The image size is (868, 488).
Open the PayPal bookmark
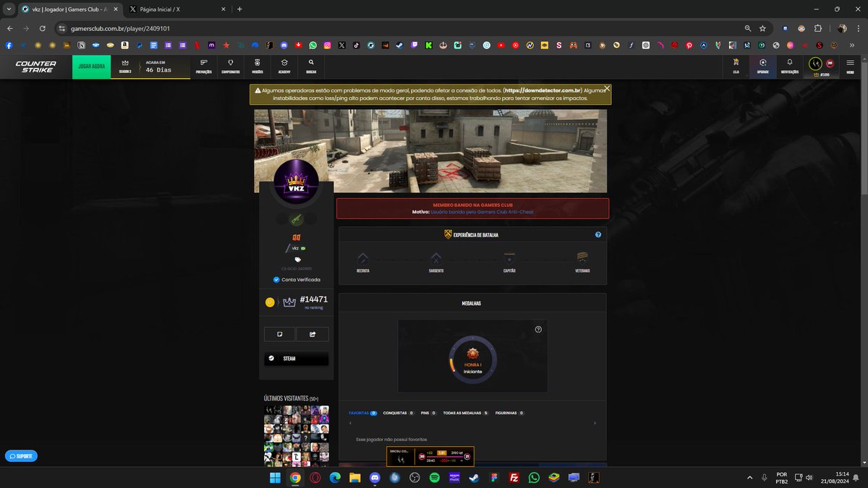(x=140, y=45)
